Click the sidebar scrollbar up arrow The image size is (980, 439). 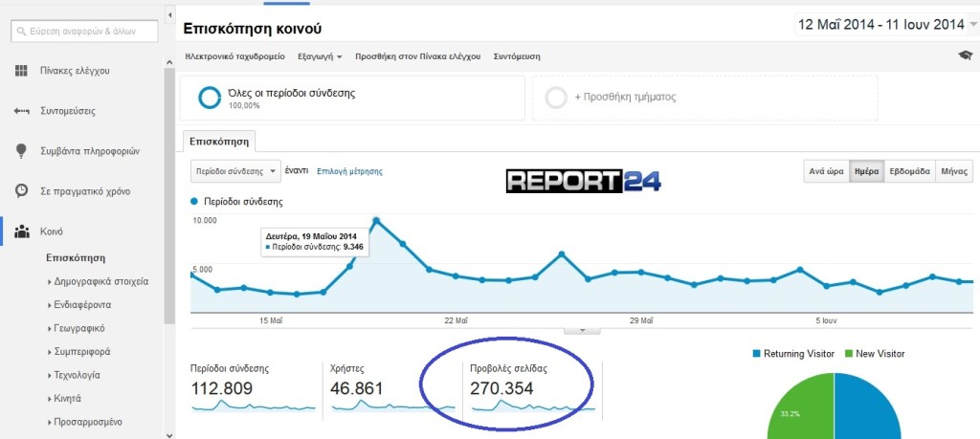point(169,62)
